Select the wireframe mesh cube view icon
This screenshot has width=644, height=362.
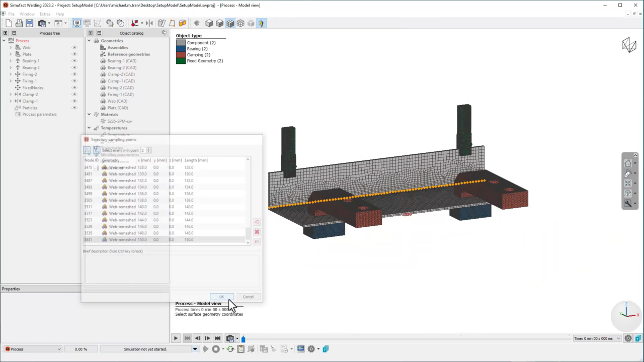[x=240, y=23]
